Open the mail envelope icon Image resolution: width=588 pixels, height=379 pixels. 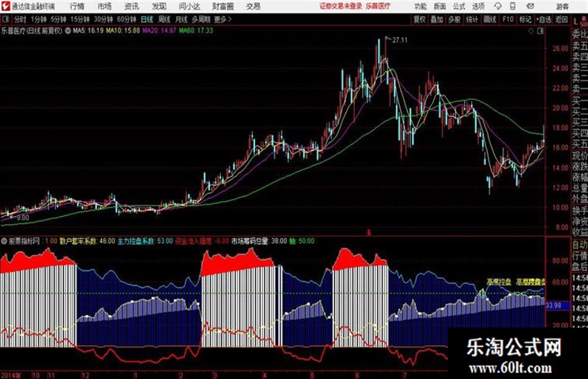(530, 6)
